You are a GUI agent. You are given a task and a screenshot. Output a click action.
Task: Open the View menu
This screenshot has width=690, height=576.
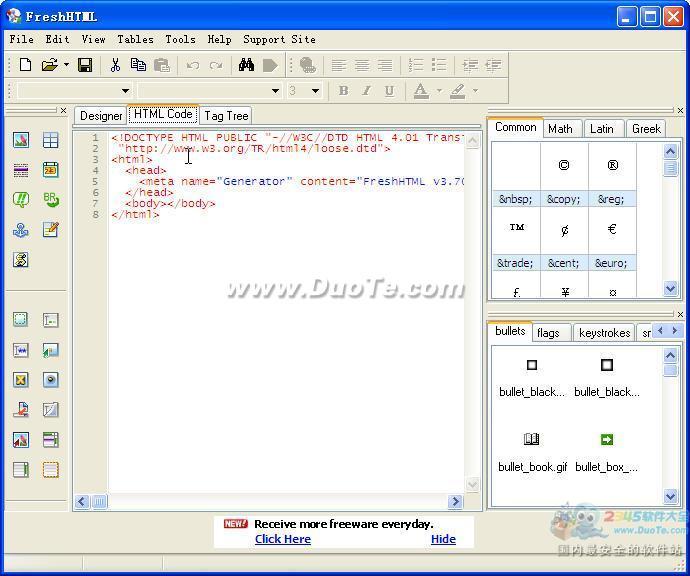(x=93, y=39)
